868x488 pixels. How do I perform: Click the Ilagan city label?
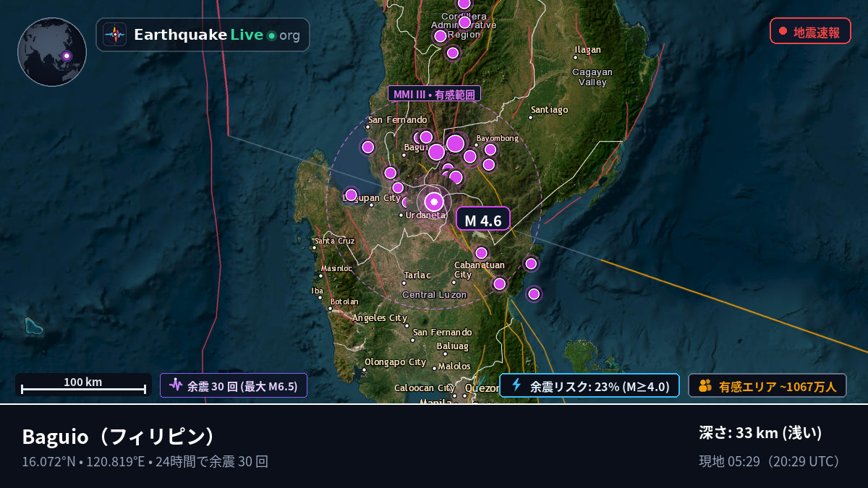click(x=587, y=50)
